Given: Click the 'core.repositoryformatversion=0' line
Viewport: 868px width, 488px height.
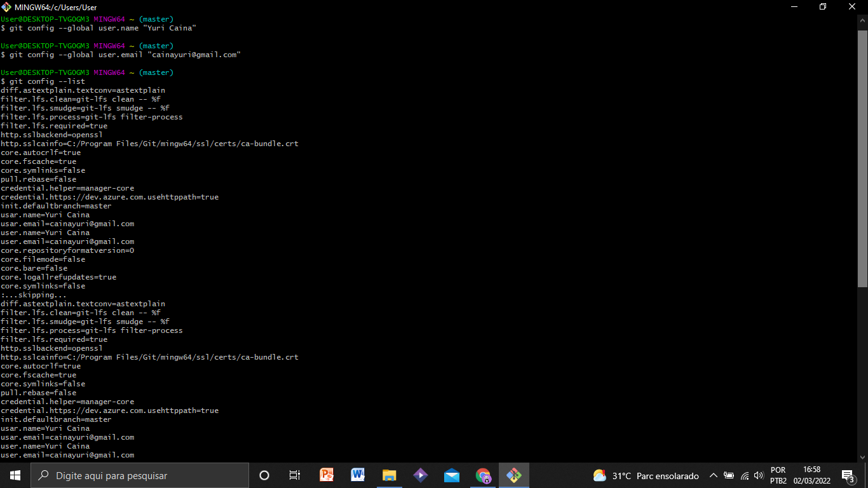Looking at the screenshot, I should point(67,250).
